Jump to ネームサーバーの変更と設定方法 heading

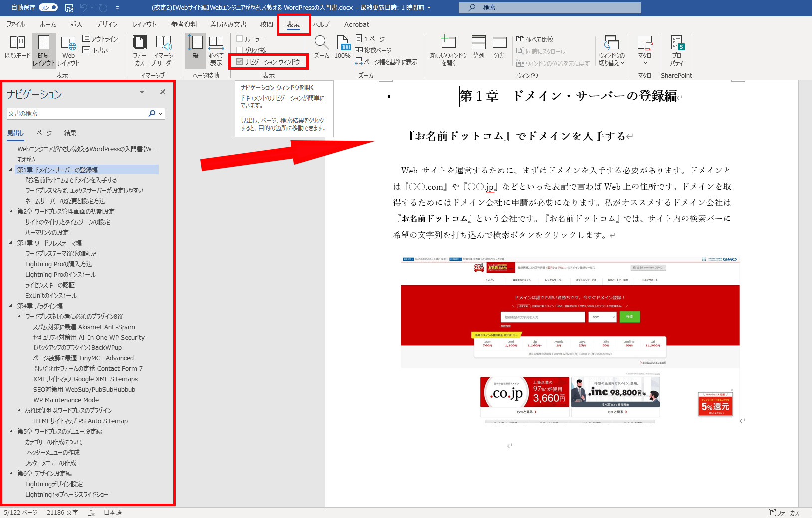tap(65, 201)
